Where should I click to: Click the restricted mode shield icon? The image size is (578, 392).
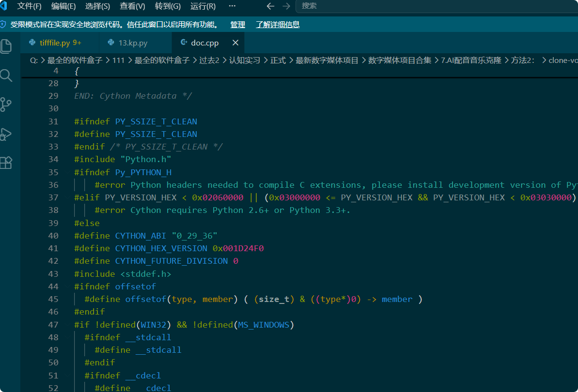pyautogui.click(x=3, y=24)
